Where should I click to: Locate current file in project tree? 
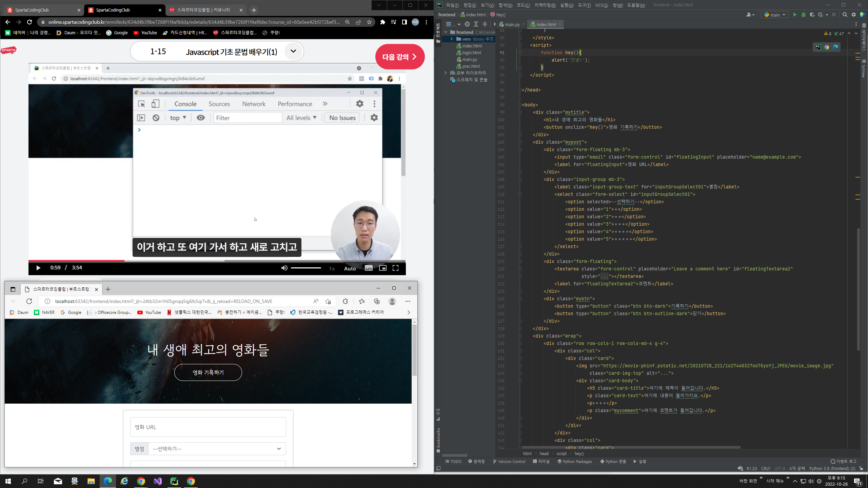click(x=467, y=24)
